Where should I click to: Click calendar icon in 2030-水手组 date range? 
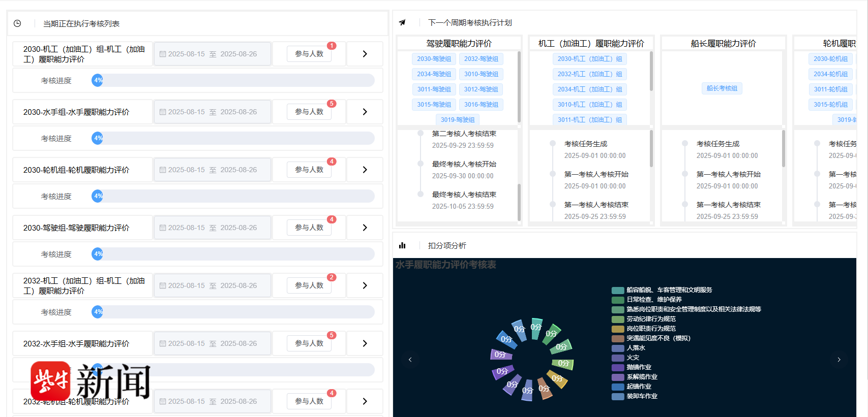[163, 112]
